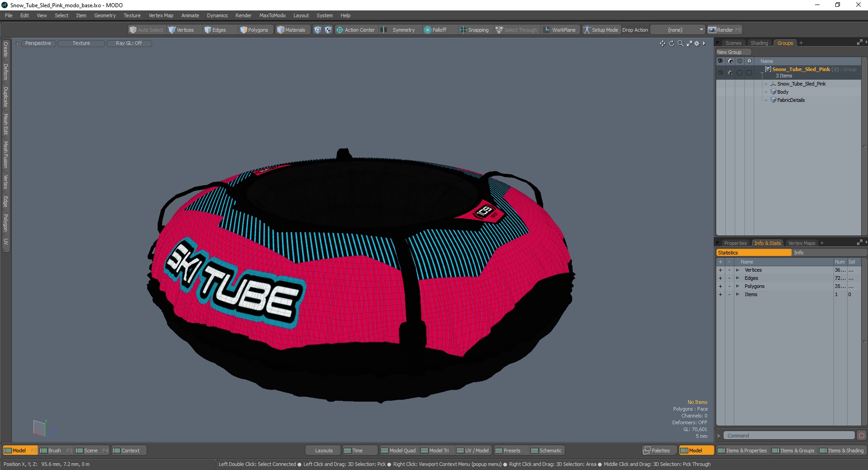Open the Context layout
This screenshot has width=868, height=470.
pos(129,451)
